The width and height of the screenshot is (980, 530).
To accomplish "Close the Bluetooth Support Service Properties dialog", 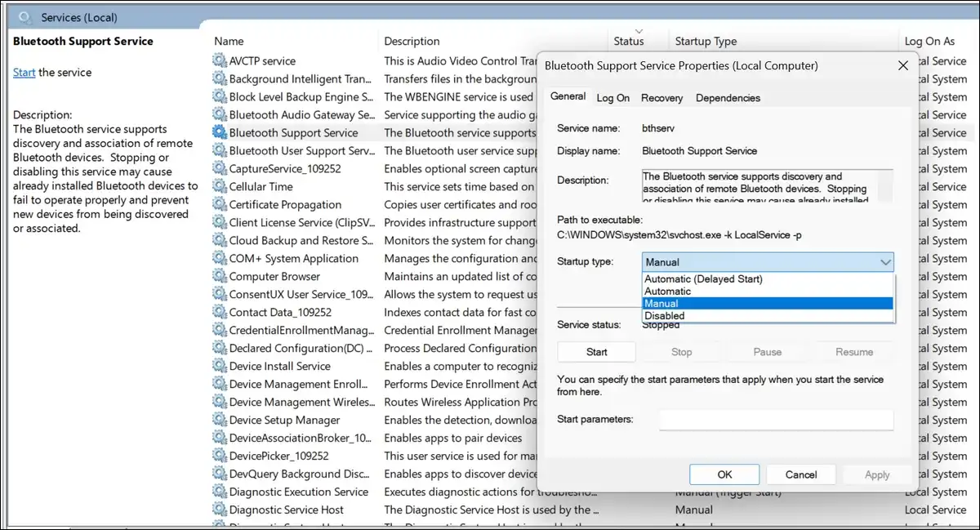I will point(902,65).
